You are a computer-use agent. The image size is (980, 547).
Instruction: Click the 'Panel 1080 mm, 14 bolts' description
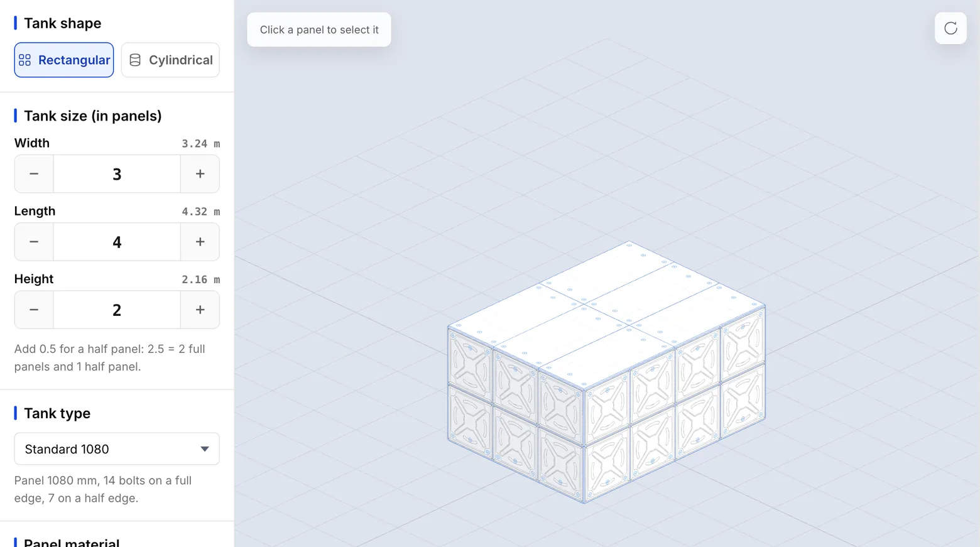pos(103,489)
